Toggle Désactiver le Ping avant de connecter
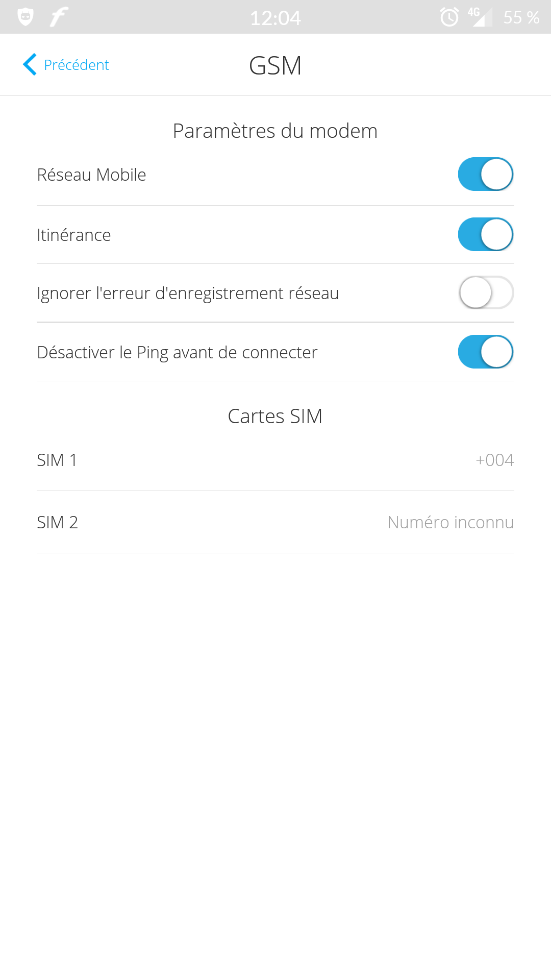 click(485, 352)
